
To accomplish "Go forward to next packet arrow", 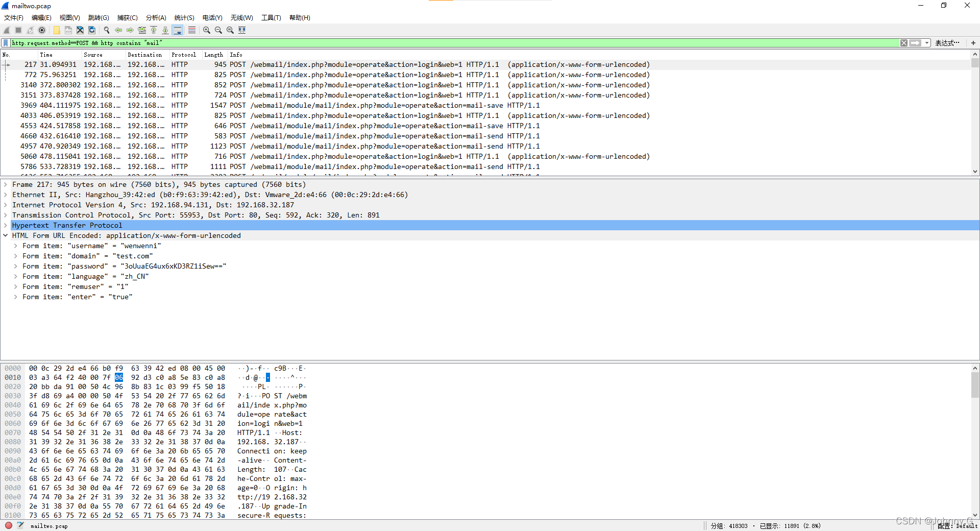I will pyautogui.click(x=130, y=30).
